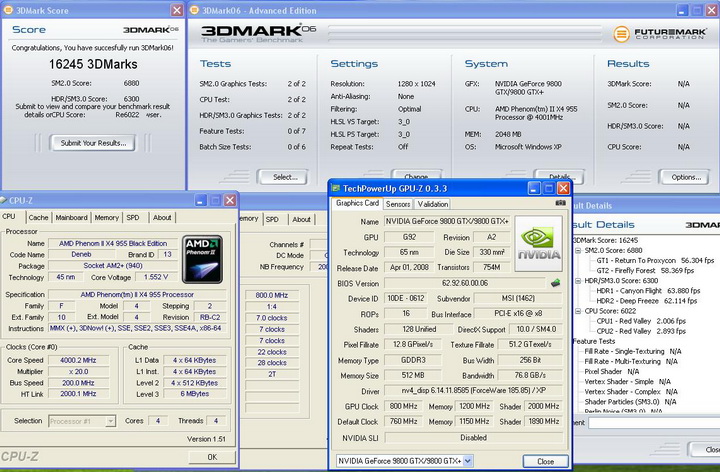
Task: Click the CPU1 - Red Valley result row
Action: click(x=641, y=321)
